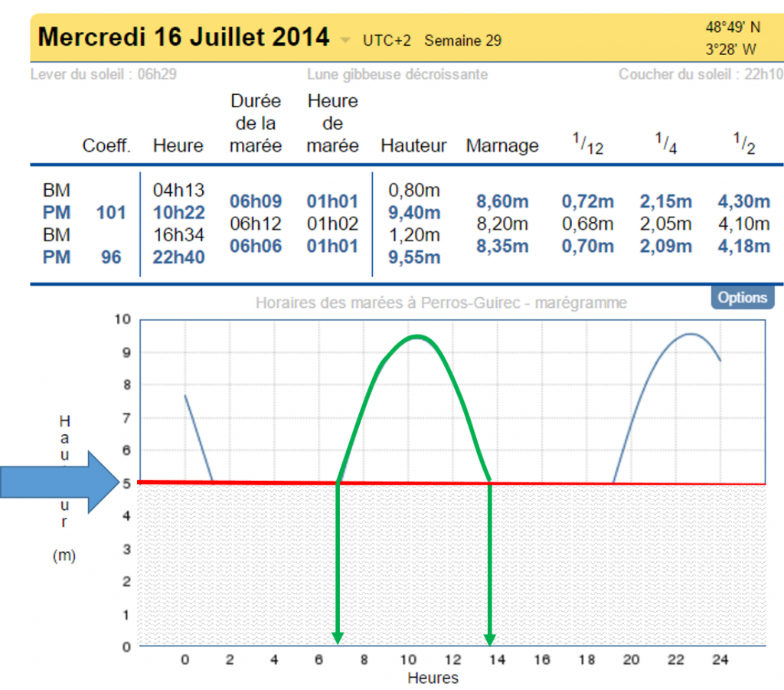
Task: Click the Semaine 29 week label
Action: [x=463, y=41]
